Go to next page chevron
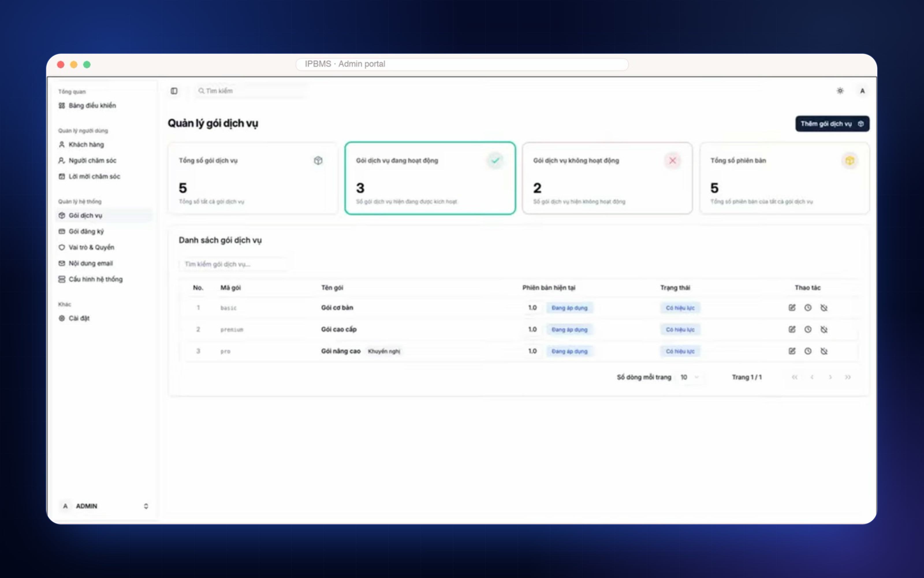This screenshot has height=578, width=924. pos(830,377)
